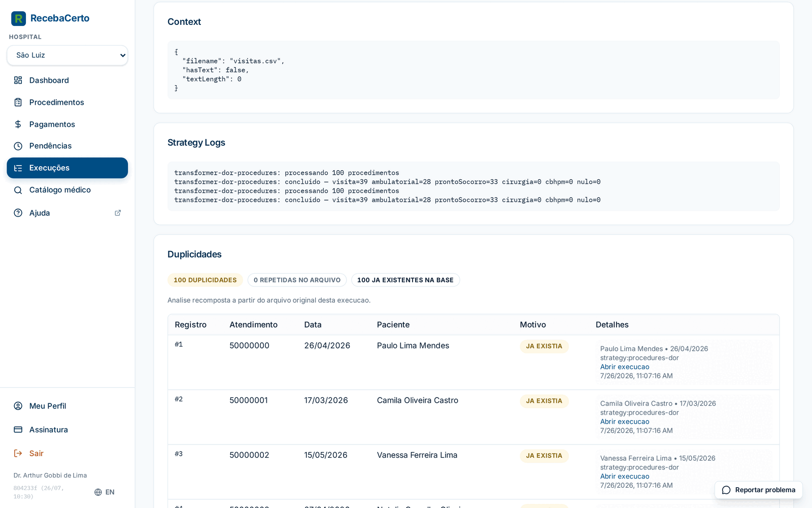
Task: Navigate to Pagamentos
Action: pos(67,124)
